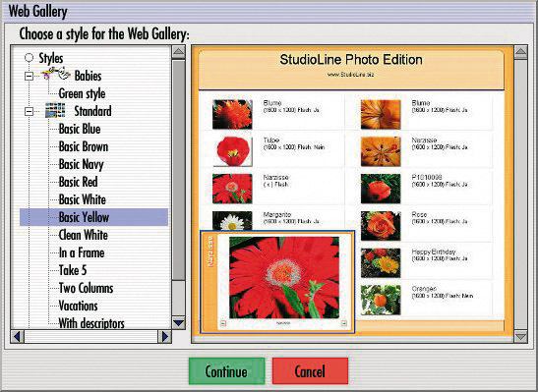
Task: Click the Babies stork category icon
Action: pyautogui.click(x=56, y=74)
